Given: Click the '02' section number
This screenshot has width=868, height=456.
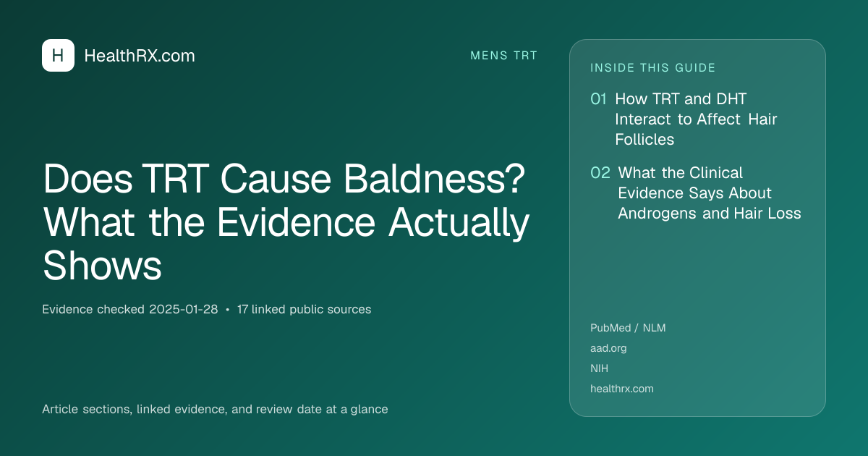Looking at the screenshot, I should tap(600, 173).
